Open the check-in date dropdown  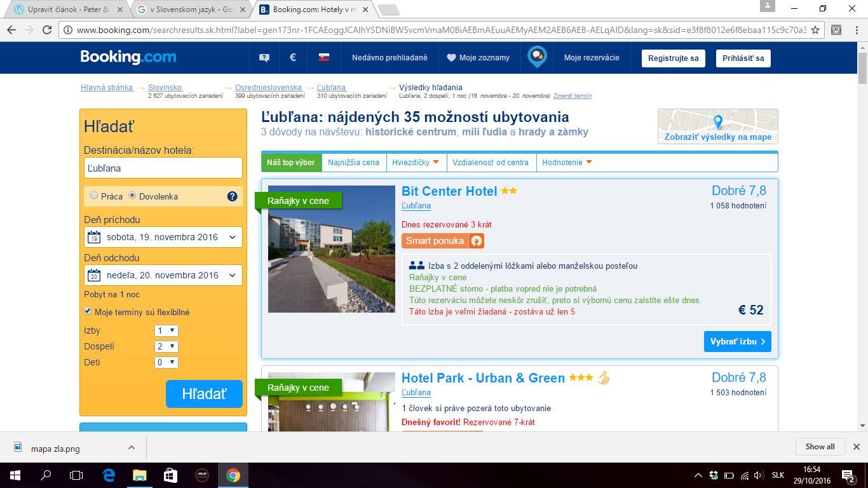point(163,237)
